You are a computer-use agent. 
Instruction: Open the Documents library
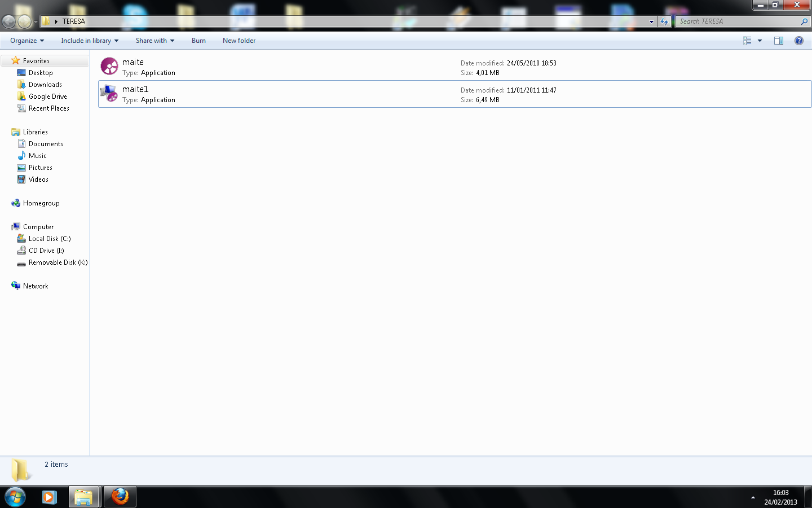(x=46, y=144)
